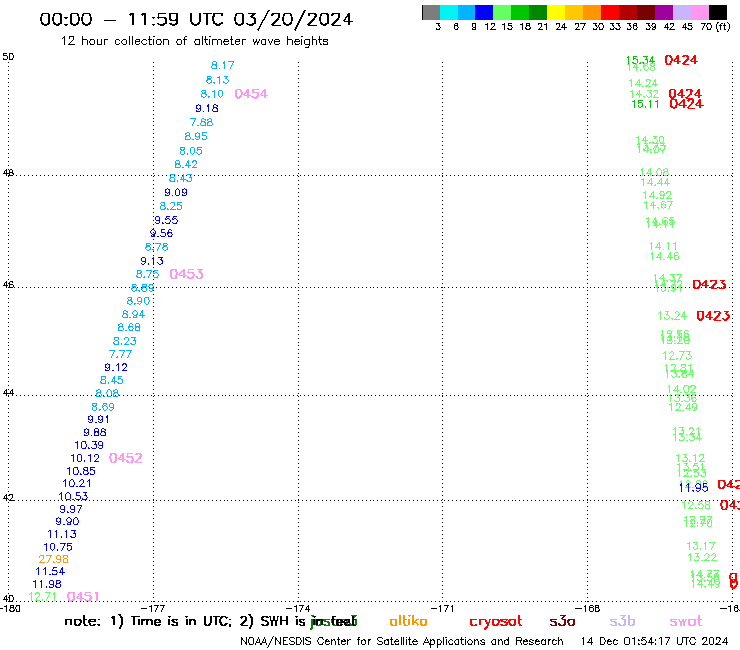This screenshot has height=650, width=740.
Task: Click the 13.17 wave height value
Action: click(701, 546)
